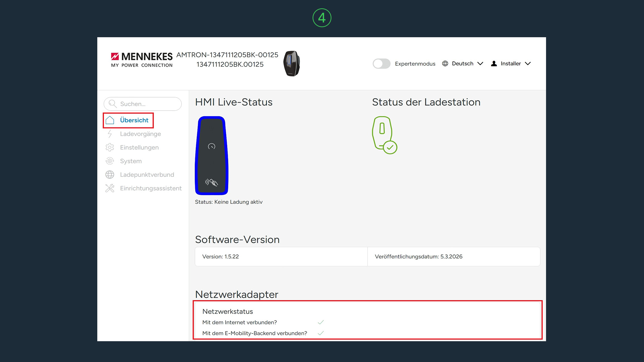Open the Installer user dropdown

coord(511,64)
